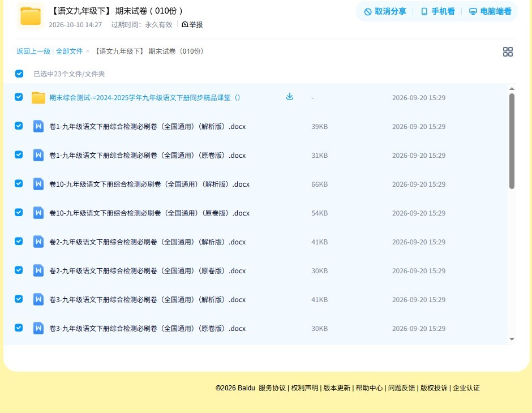Click the 电脑端看 button

tap(490, 11)
